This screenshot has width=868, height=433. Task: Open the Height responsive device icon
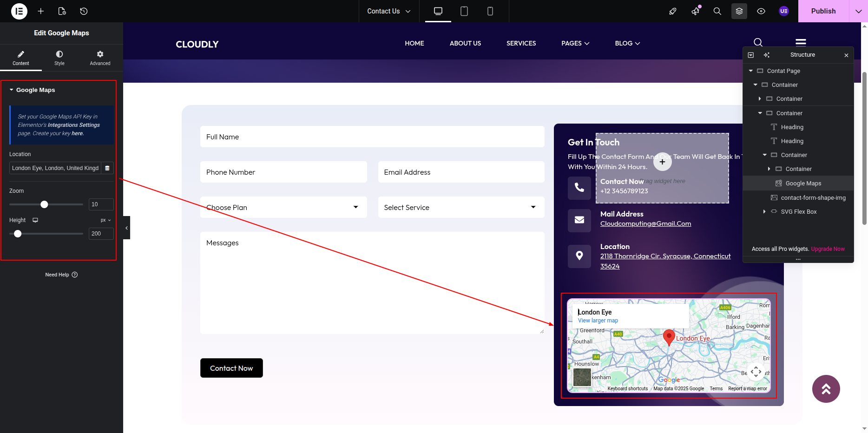pyautogui.click(x=35, y=220)
